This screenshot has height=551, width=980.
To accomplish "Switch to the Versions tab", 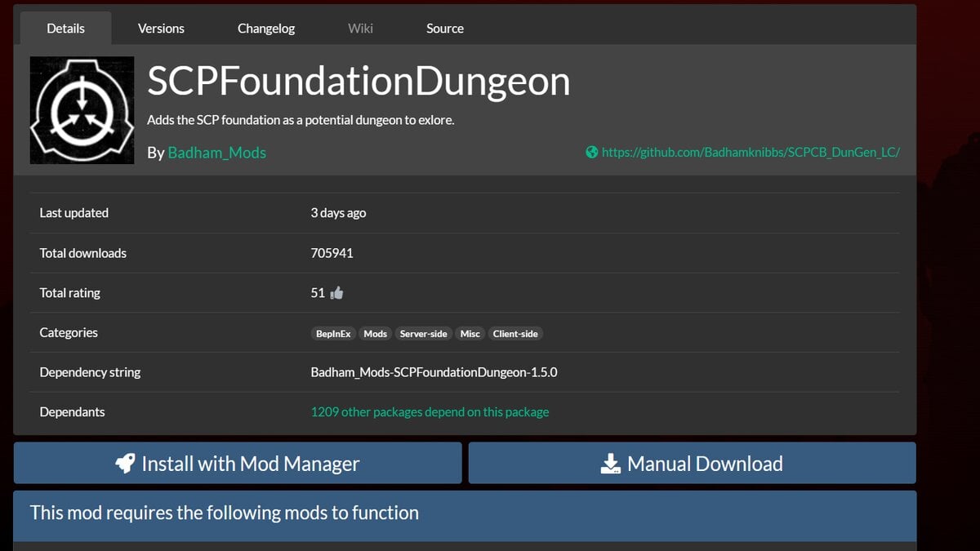I will point(161,29).
